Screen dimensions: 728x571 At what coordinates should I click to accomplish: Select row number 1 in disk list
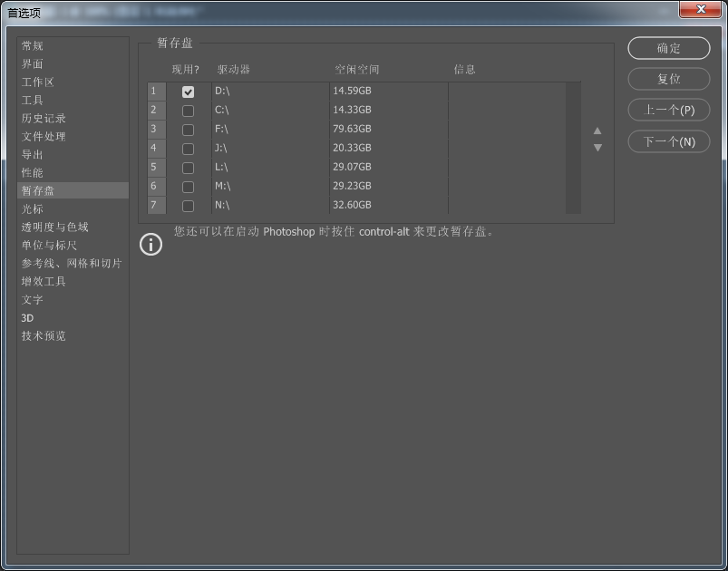point(157,92)
